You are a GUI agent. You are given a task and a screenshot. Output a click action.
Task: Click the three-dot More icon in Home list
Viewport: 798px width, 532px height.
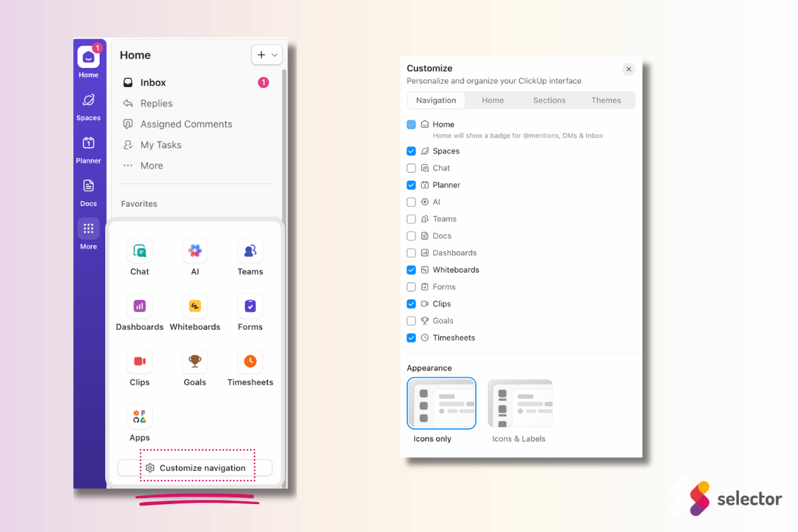click(128, 166)
